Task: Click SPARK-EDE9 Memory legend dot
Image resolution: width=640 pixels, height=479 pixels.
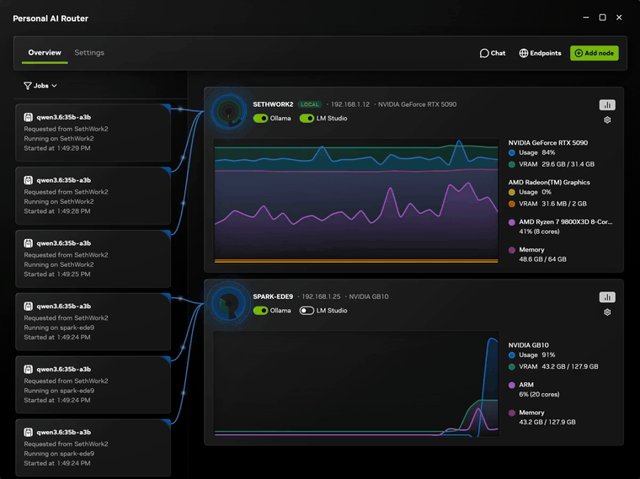Action: coord(512,413)
